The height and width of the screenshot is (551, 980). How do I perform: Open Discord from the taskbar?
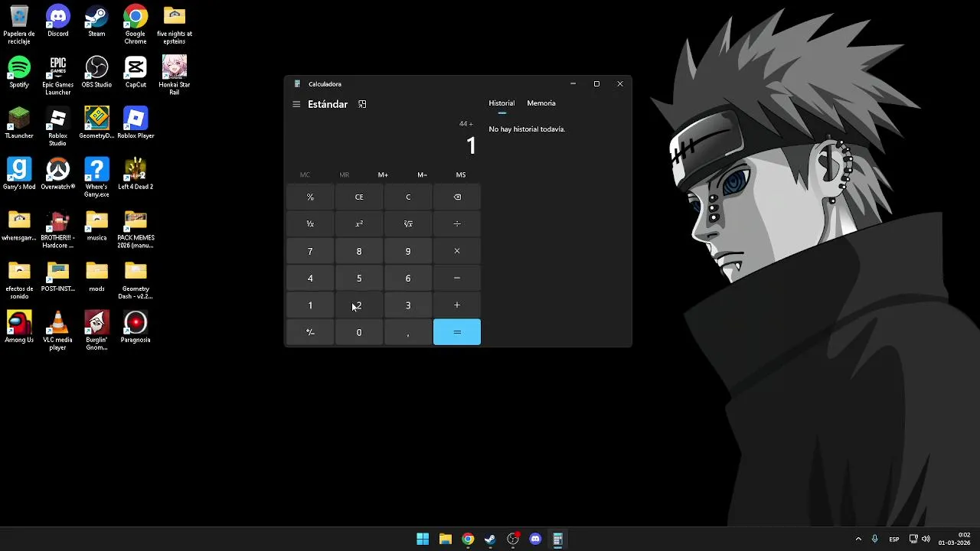(x=535, y=539)
